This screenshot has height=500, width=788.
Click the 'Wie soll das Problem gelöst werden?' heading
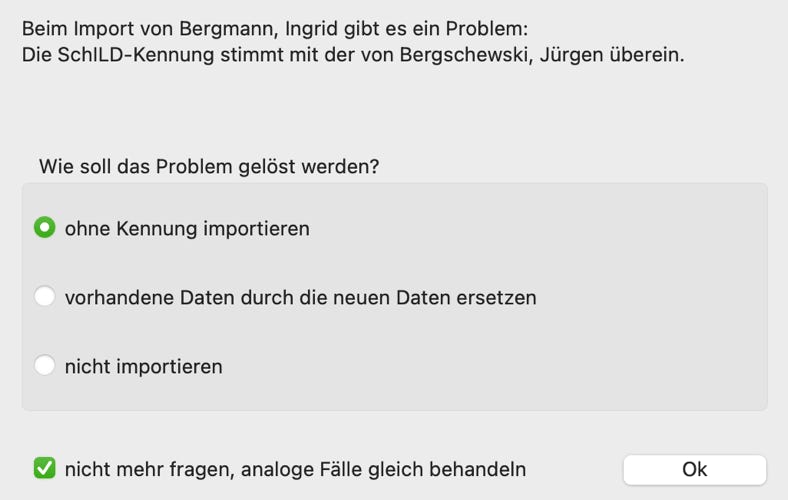(x=209, y=166)
